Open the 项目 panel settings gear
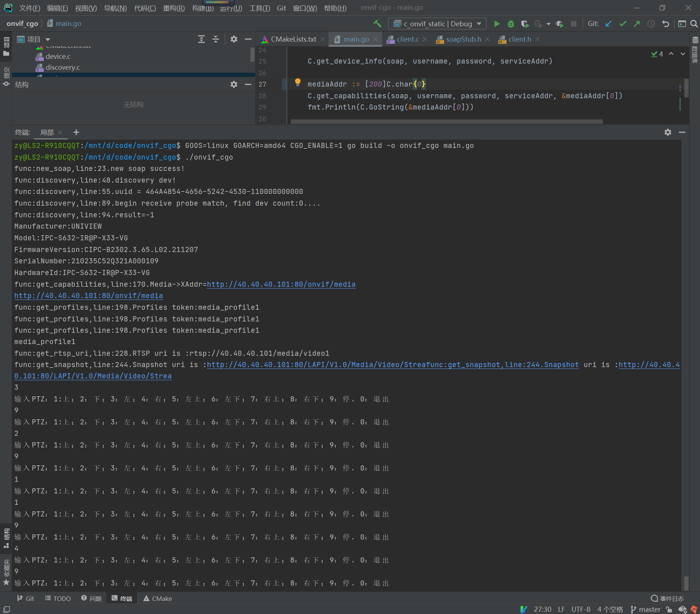 pyautogui.click(x=234, y=39)
